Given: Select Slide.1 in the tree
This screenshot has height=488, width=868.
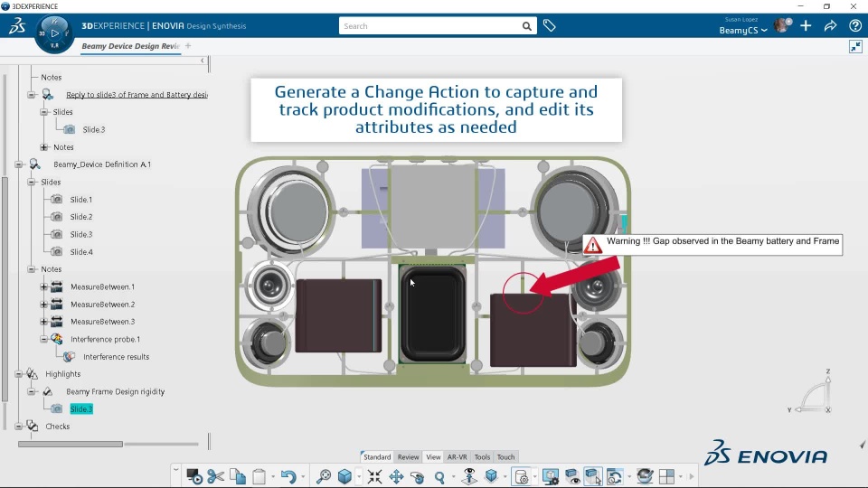Looking at the screenshot, I should coord(81,199).
